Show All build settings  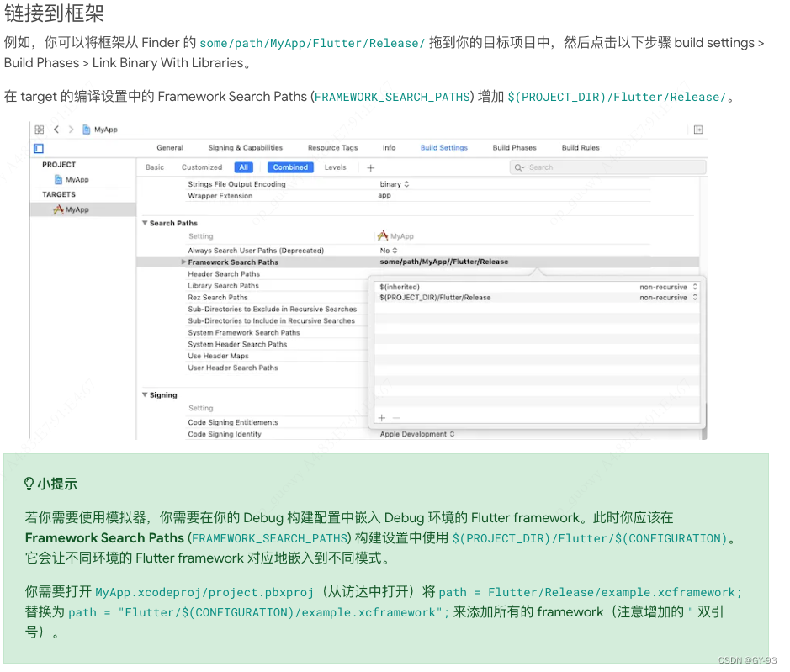coord(243,167)
